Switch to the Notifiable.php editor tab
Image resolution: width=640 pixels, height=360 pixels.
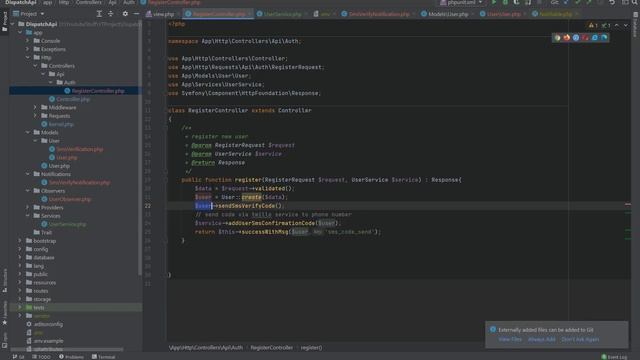556,14
